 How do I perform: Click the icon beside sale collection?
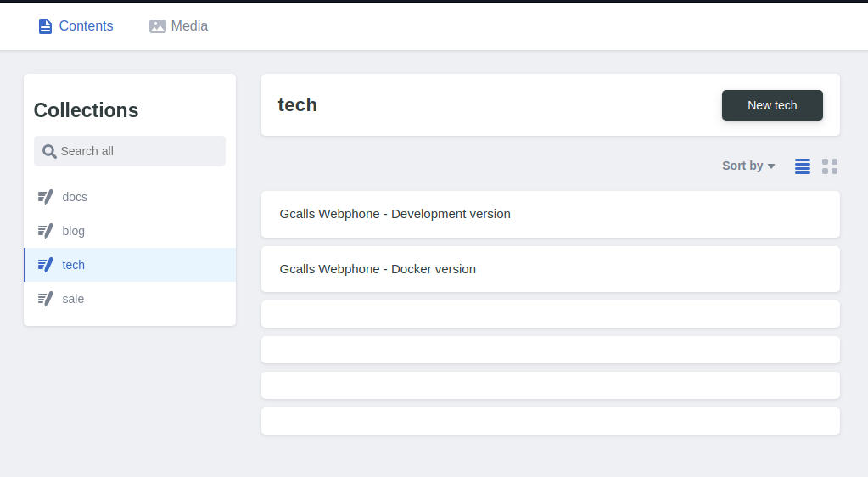[46, 299]
